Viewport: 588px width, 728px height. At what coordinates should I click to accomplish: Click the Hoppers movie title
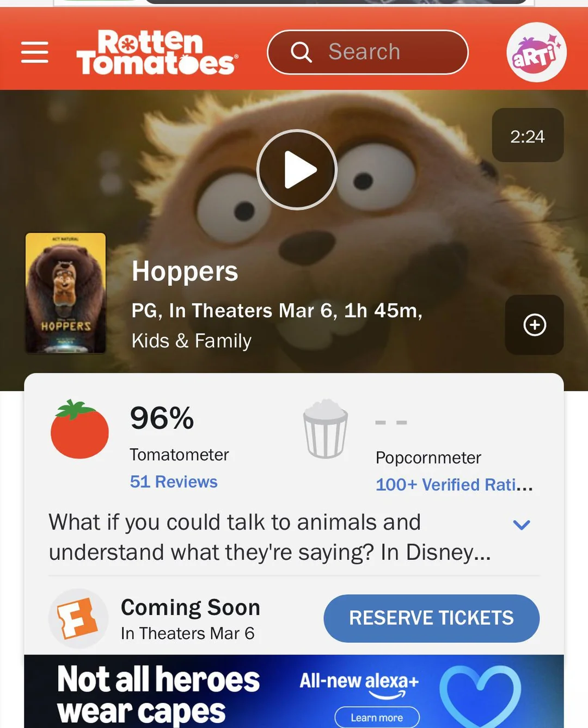185,271
